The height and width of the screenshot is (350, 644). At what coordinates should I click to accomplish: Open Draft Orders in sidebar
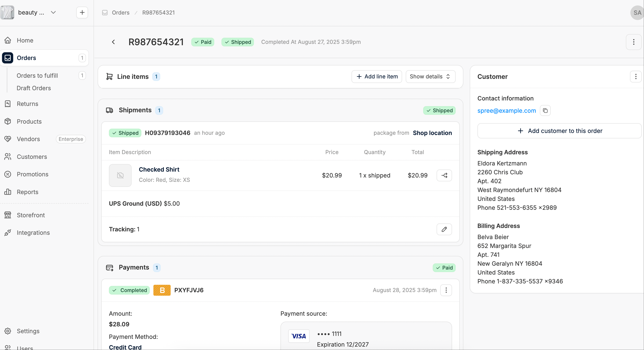(34, 88)
